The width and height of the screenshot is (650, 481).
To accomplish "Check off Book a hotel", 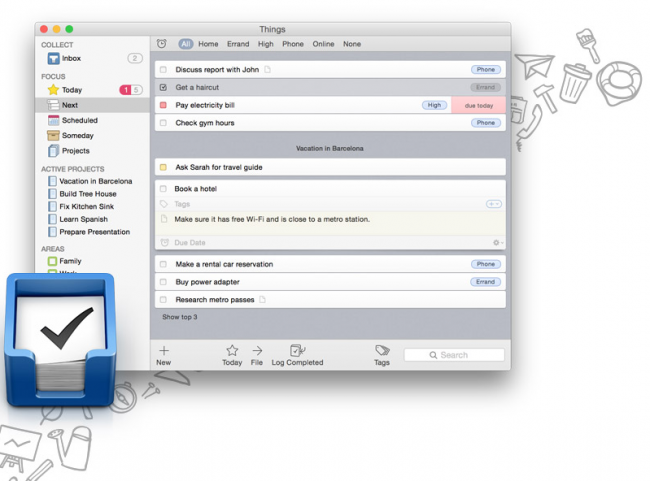I will (163, 189).
